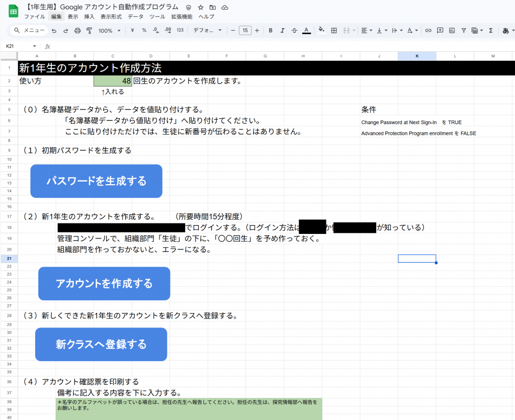Create a filter with funnel icon

pos(463,31)
